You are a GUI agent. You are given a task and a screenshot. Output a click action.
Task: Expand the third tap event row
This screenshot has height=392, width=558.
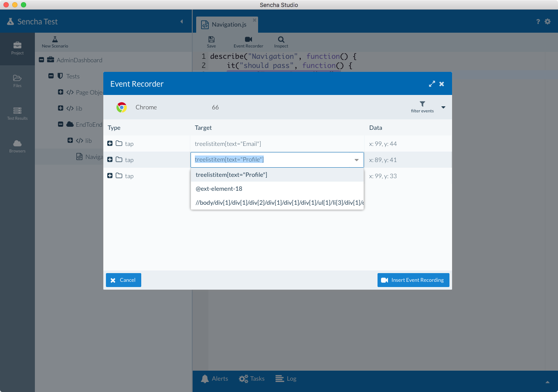[110, 176]
